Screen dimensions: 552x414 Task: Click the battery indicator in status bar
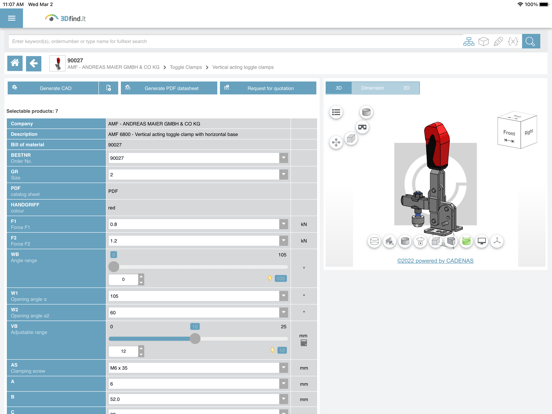pos(544,4)
